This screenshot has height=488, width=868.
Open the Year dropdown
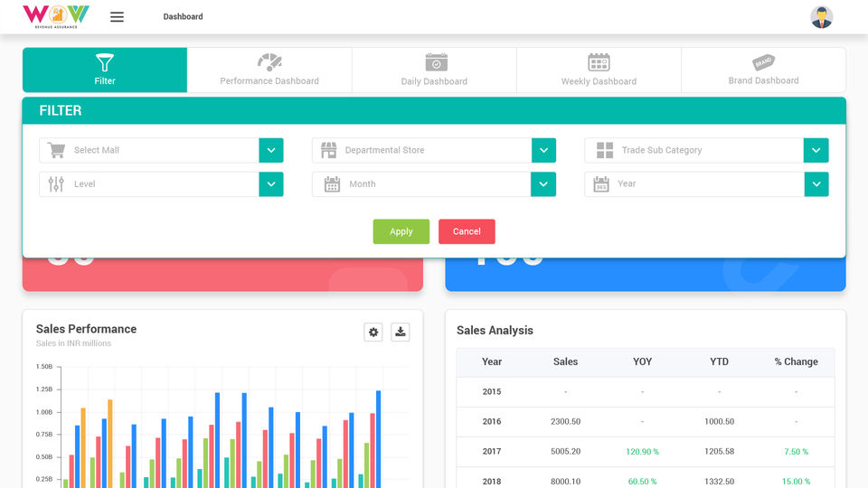816,184
